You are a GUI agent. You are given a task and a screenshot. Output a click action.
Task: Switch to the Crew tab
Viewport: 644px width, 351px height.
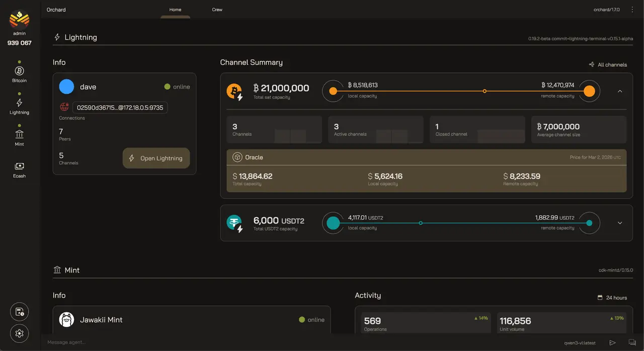click(217, 10)
